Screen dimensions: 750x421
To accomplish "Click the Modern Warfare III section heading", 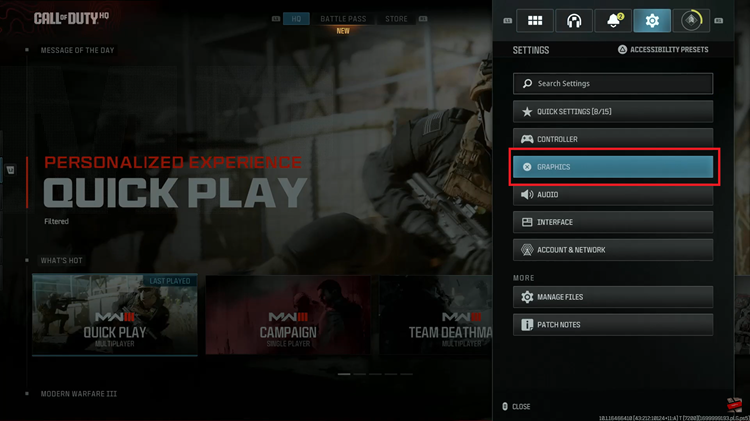I will [78, 394].
